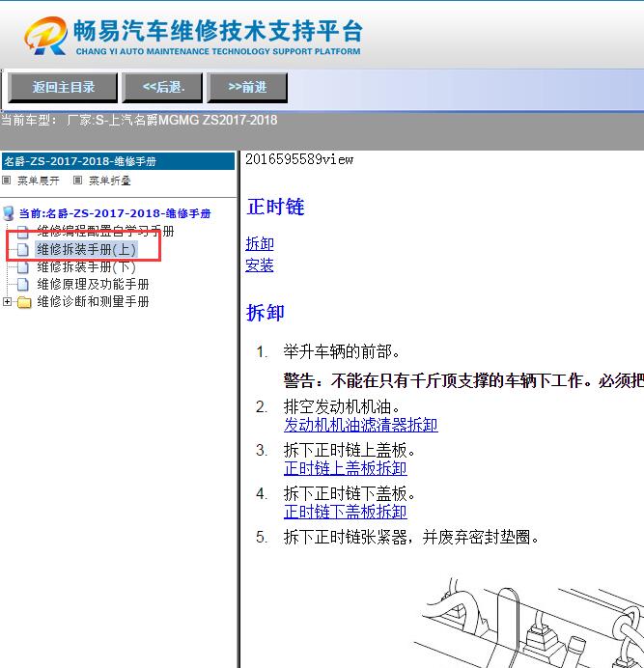Click the page icon of 维修原理及功能手册
644x668 pixels.
[x=23, y=284]
